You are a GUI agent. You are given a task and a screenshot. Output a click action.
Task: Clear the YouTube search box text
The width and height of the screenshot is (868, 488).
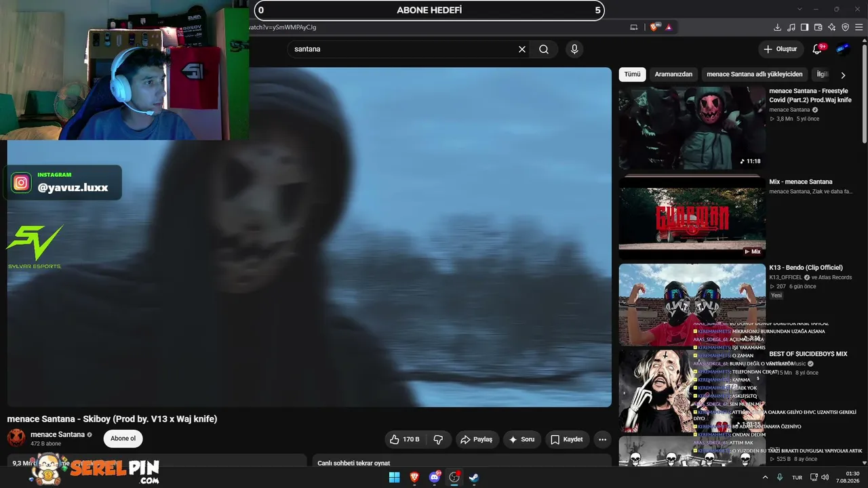[x=522, y=49]
